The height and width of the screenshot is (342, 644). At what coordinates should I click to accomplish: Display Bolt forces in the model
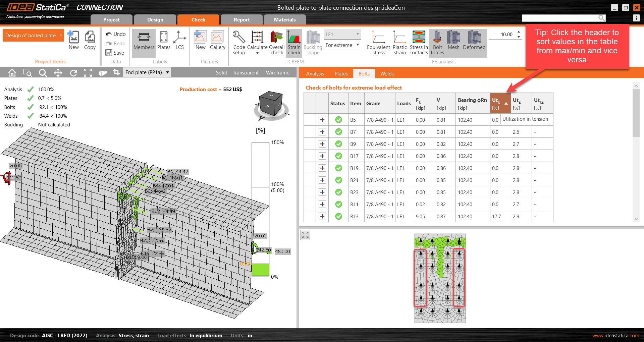pos(437,43)
